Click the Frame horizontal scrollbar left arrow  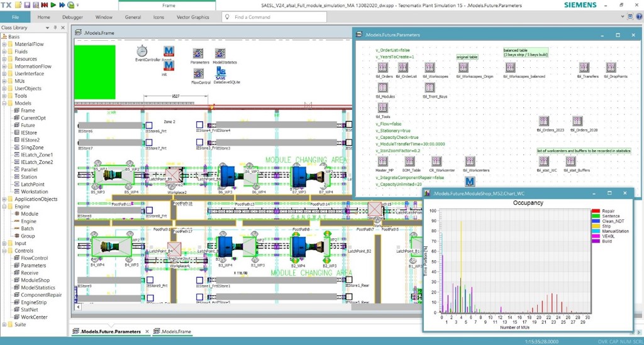click(78, 307)
